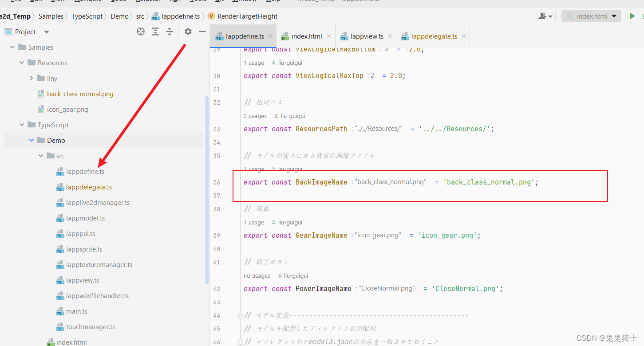Collapse the Demo folder
The width and height of the screenshot is (644, 346).
point(31,141)
